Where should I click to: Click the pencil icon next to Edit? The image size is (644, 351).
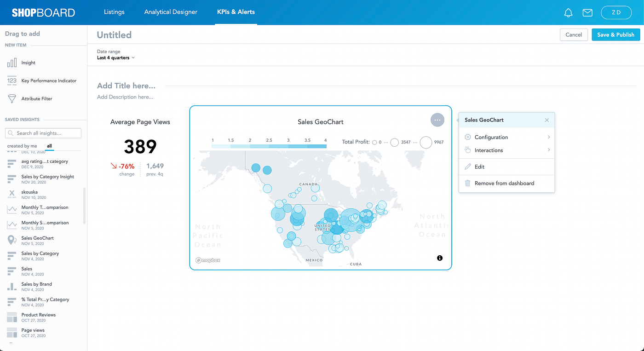tap(467, 167)
